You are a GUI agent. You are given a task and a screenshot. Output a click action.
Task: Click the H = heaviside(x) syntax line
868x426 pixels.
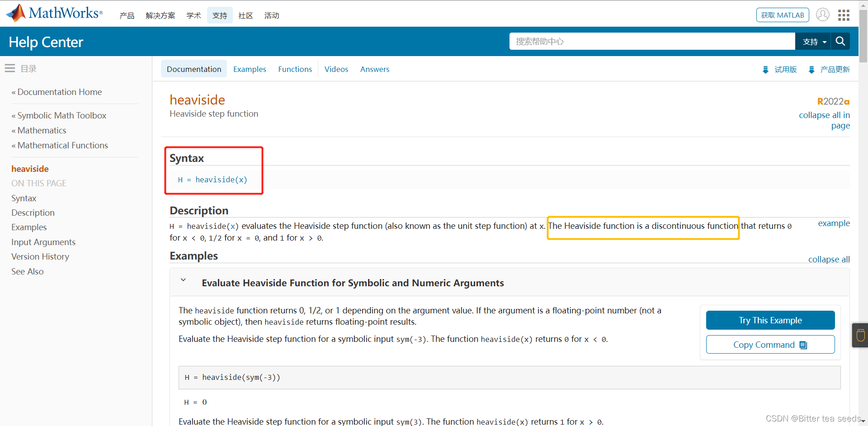click(x=212, y=180)
